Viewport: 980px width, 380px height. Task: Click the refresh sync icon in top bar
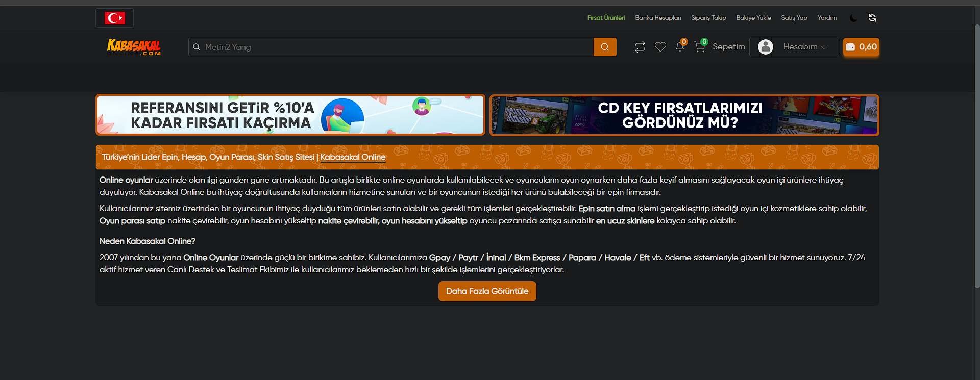pos(872,18)
